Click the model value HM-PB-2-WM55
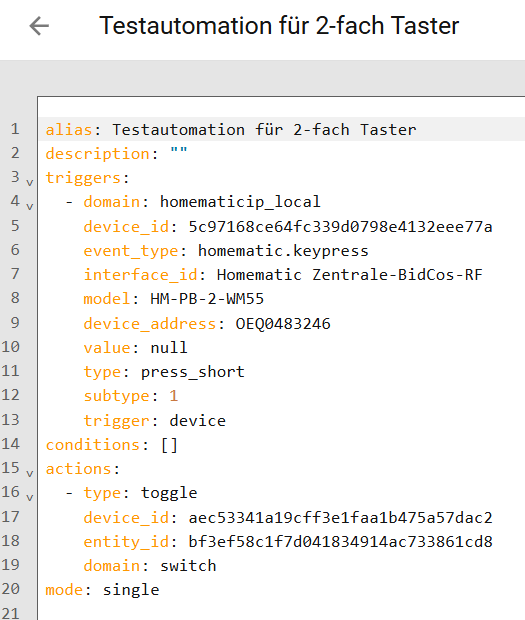The image size is (525, 620). tap(207, 299)
